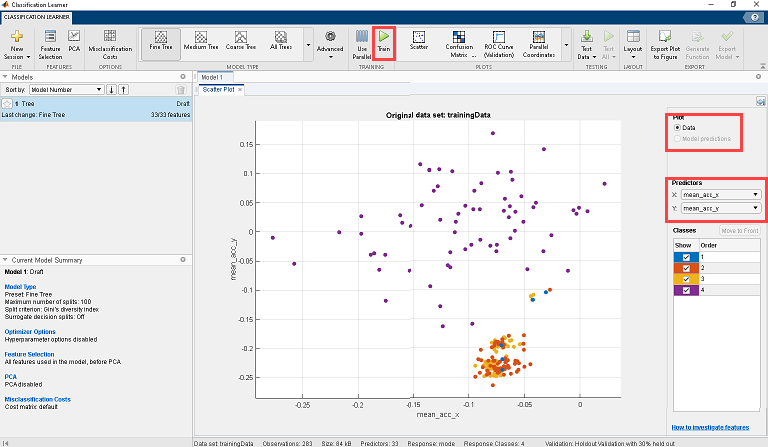Uncheck the Show checkbox for class 1

point(686,257)
